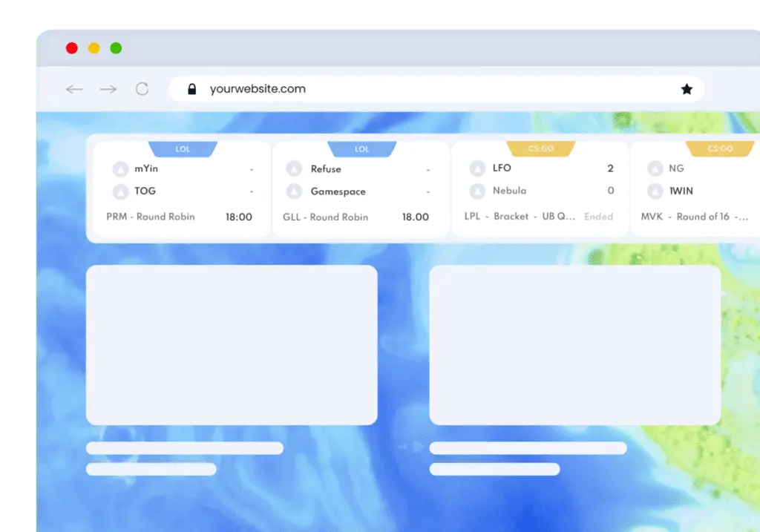Click the browser forward arrow

pyautogui.click(x=108, y=89)
